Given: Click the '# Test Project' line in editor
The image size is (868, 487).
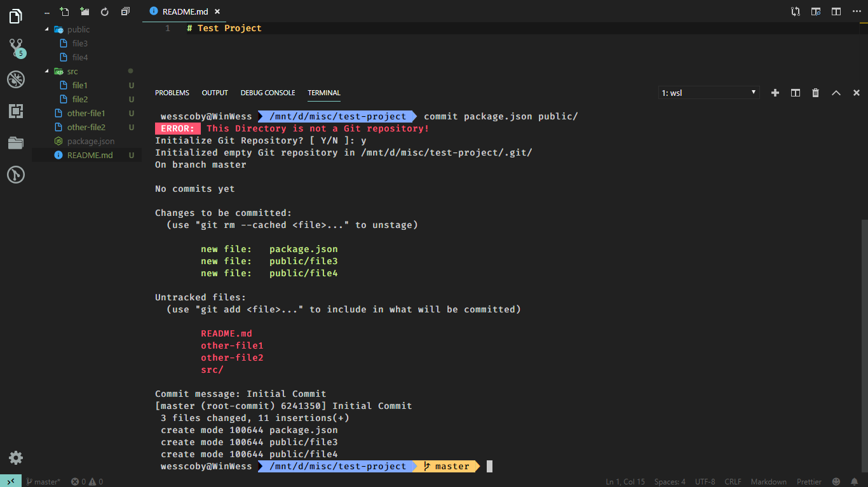Looking at the screenshot, I should point(224,29).
